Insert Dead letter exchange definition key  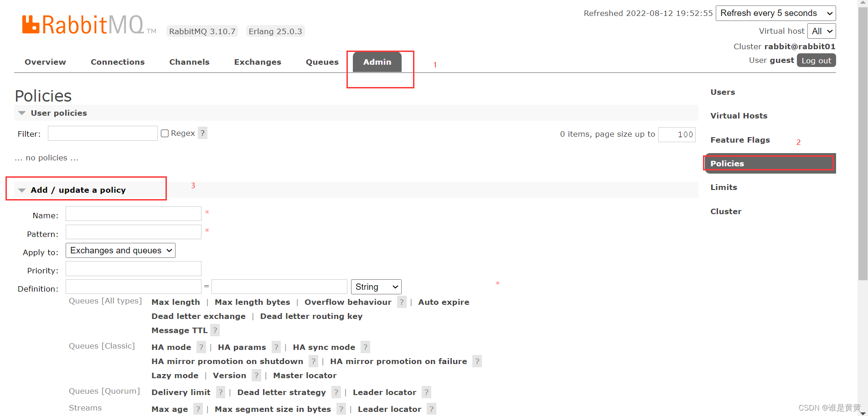(x=198, y=316)
